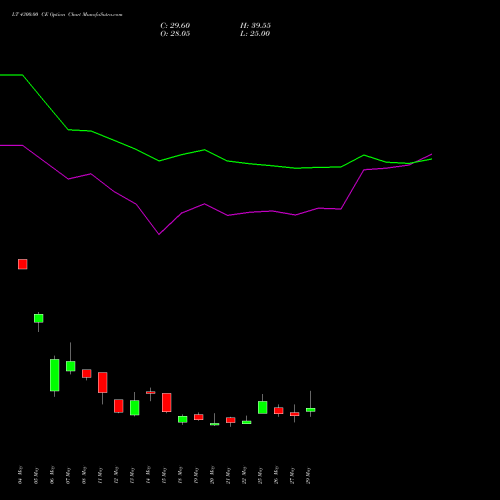Click the '29 May' date axis label
The width and height of the screenshot is (500, 500).
tap(308, 475)
